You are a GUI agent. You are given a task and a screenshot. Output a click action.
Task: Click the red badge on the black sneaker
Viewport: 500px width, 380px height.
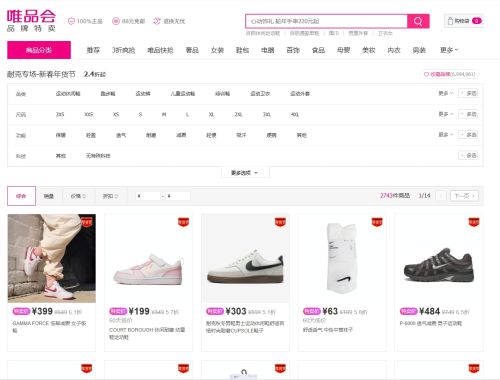pyautogui.click(x=474, y=222)
